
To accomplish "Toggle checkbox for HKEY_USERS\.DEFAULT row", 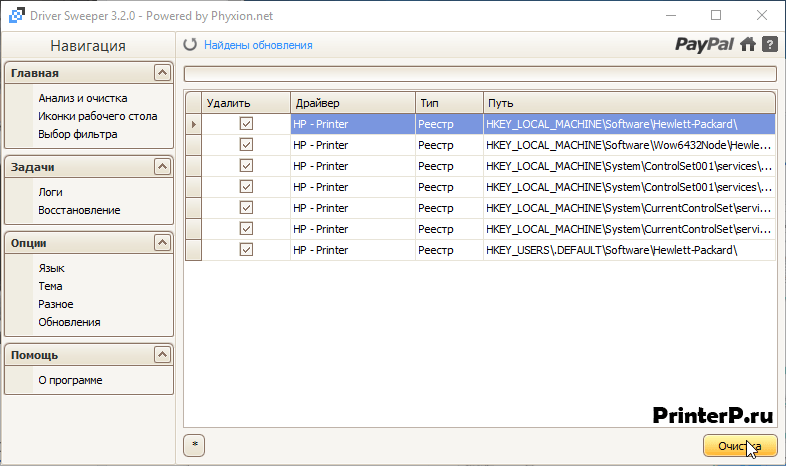I will (246, 250).
